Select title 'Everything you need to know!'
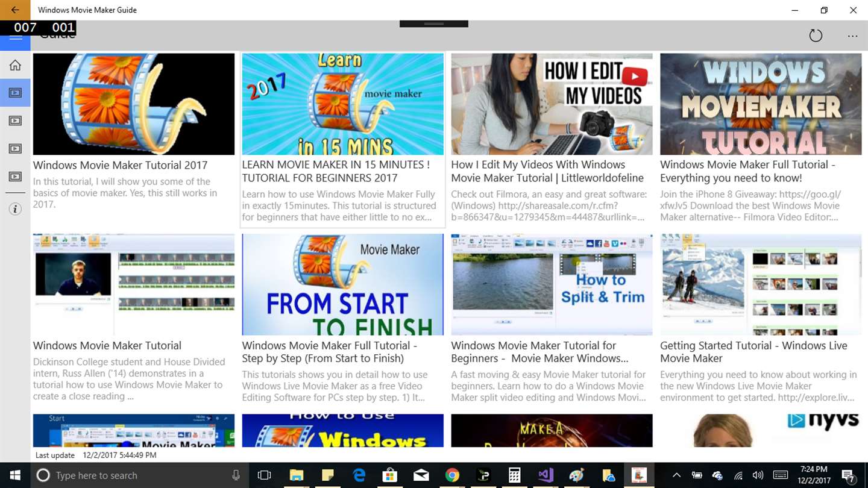Screen dimensions: 868x488 click(731, 178)
